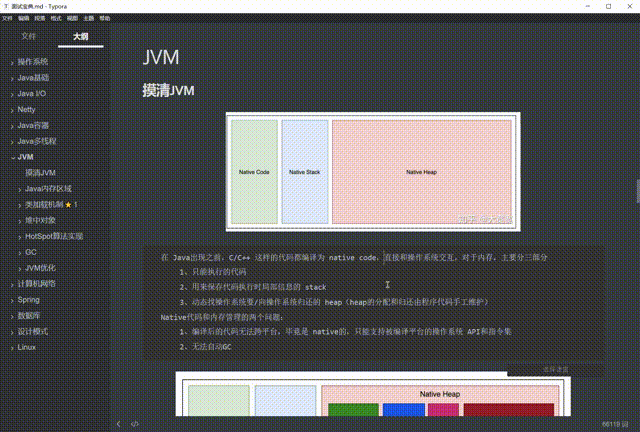Expand the Java I/O outline chevron
The image size is (640, 432).
[x=12, y=94]
